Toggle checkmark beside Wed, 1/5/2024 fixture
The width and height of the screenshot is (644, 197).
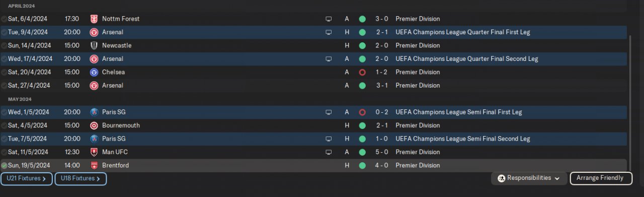pos(4,112)
